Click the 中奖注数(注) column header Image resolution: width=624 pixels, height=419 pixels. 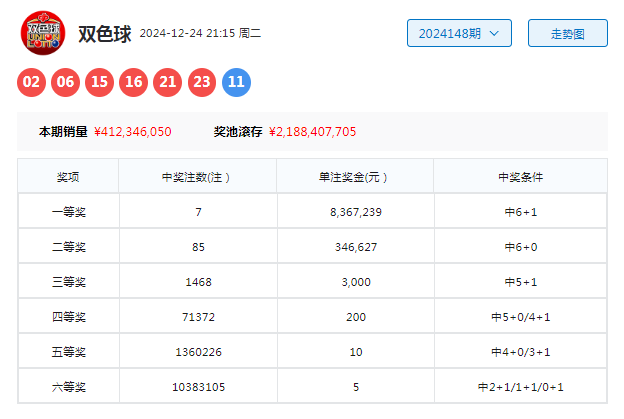pos(196,177)
